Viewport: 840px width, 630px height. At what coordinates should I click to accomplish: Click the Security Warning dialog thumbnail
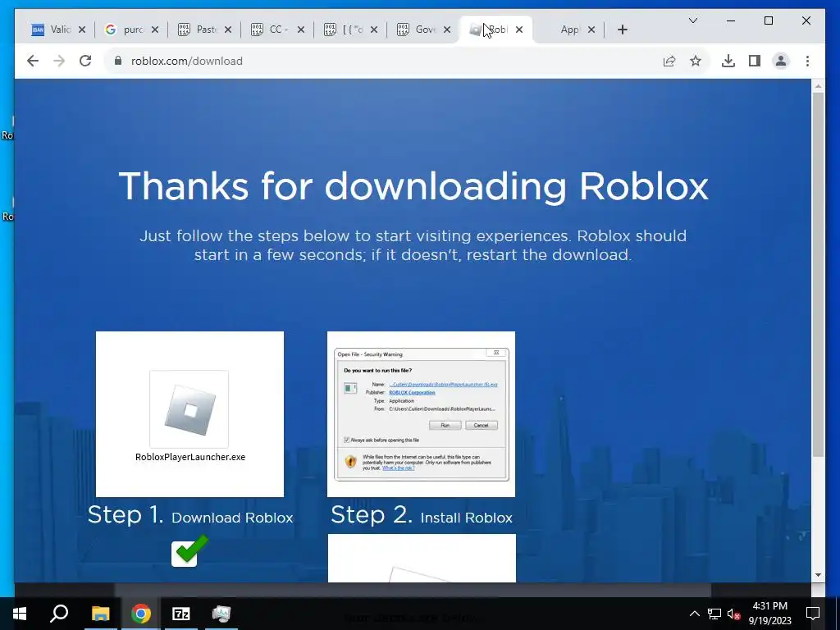(421, 413)
